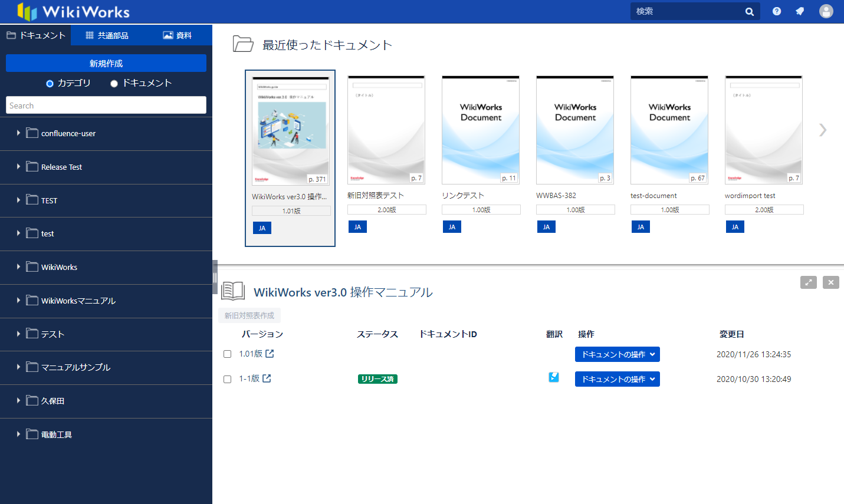Screen dimensions: 844x504
Task: Click the help question mark icon
Action: click(777, 11)
